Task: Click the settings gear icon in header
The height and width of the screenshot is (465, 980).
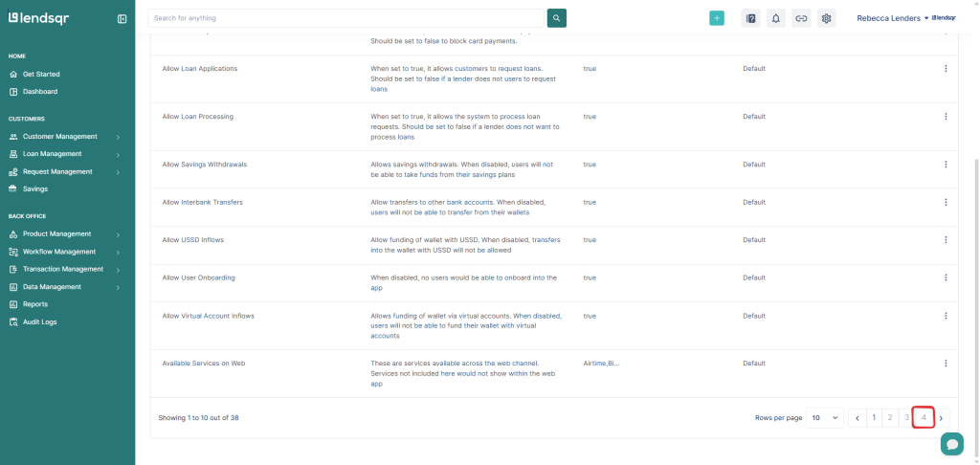Action: tap(827, 18)
